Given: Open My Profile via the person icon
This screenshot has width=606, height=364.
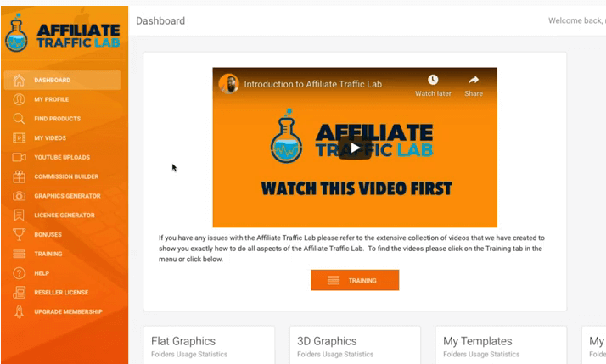Looking at the screenshot, I should 19,99.
